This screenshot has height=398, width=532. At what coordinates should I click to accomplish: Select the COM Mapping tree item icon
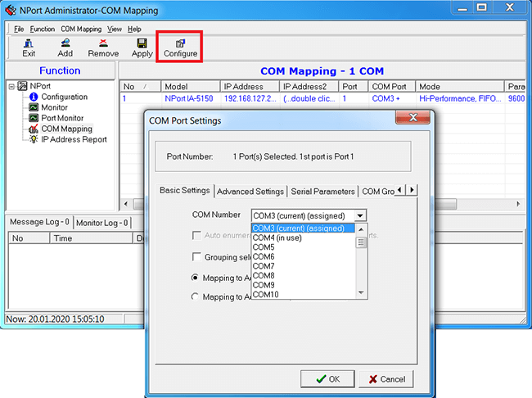pyautogui.click(x=34, y=129)
